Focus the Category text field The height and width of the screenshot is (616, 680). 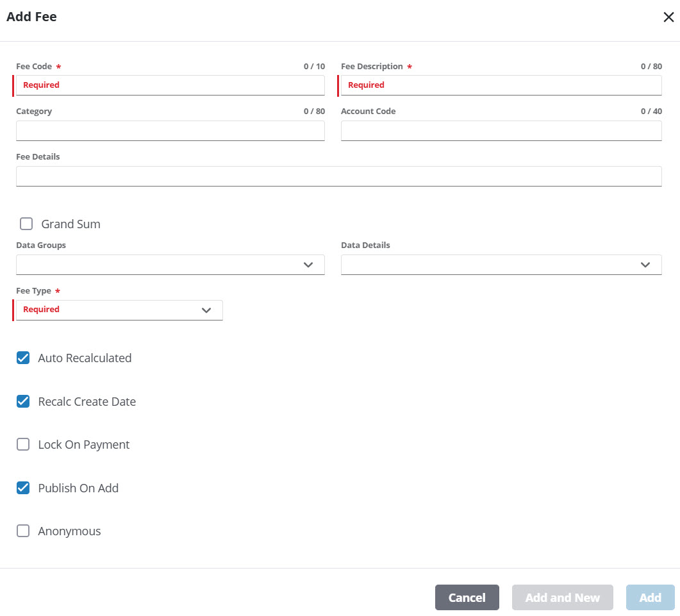point(170,131)
